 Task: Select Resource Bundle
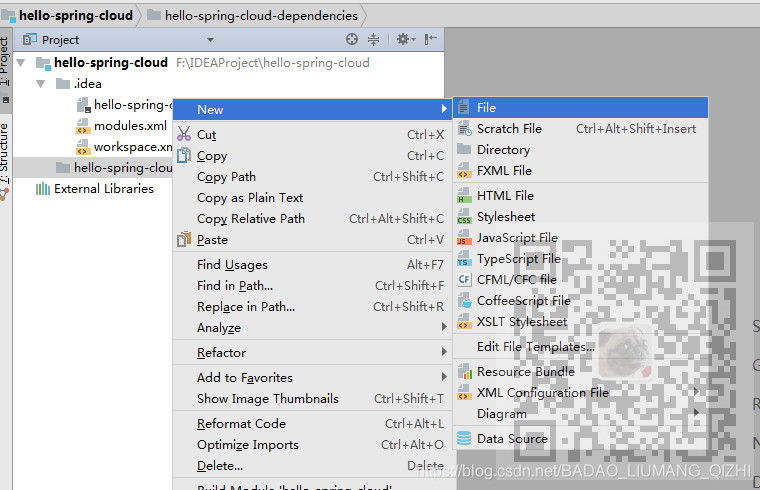[581, 372]
